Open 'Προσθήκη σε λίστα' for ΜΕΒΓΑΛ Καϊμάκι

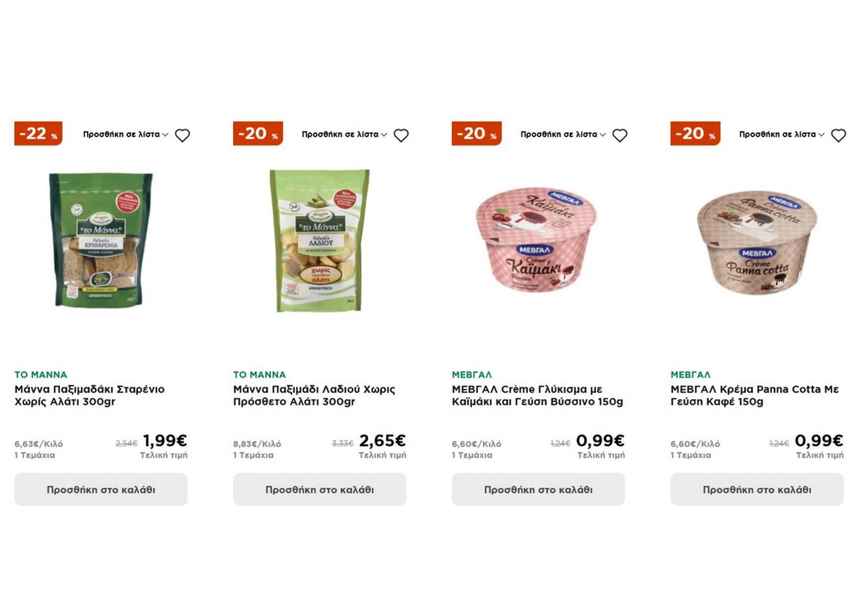coord(563,134)
